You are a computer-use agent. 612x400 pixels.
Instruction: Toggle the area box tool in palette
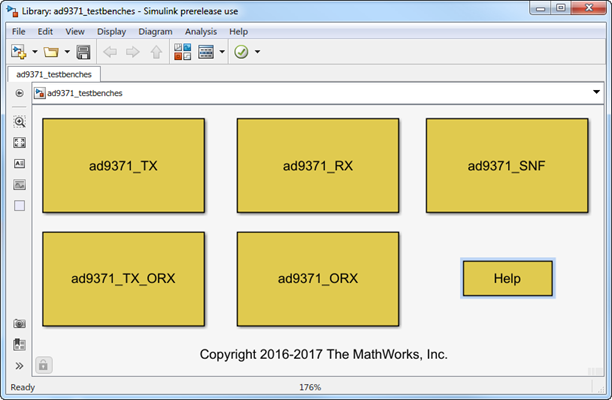tap(19, 206)
